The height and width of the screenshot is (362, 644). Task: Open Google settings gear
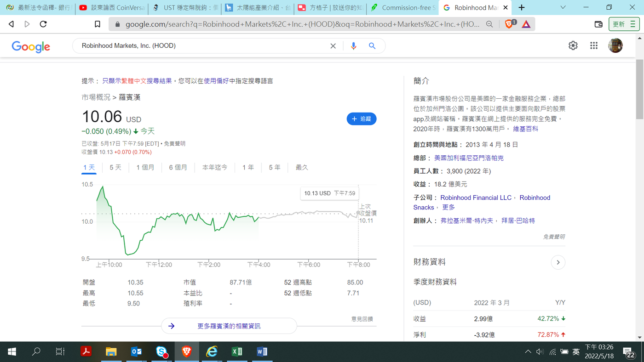coord(573,45)
